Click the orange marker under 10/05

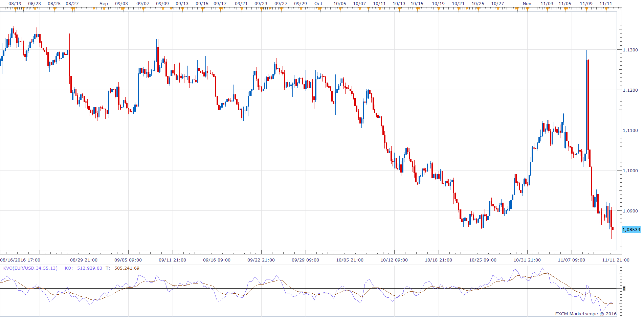pos(340,9)
